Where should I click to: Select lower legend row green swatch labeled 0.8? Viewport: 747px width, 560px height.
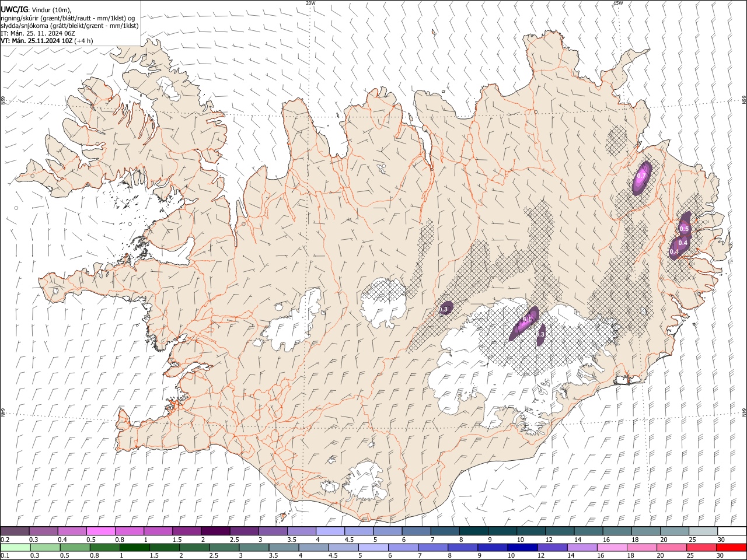click(x=104, y=547)
